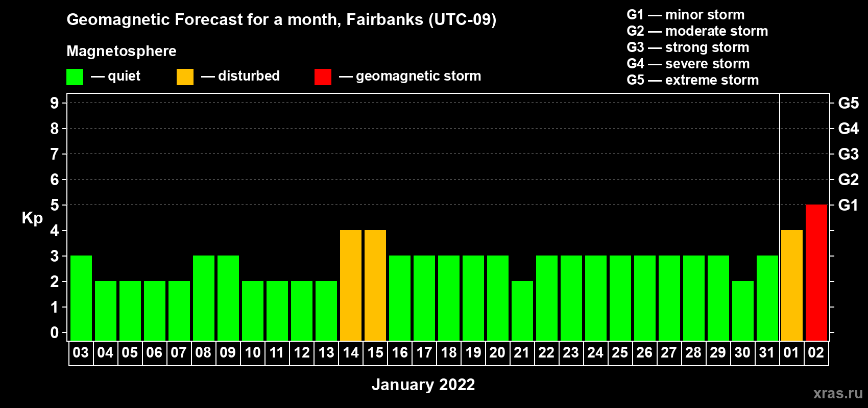The height and width of the screenshot is (408, 868).
Task: Click date label 08 on the axis
Action: point(203,353)
